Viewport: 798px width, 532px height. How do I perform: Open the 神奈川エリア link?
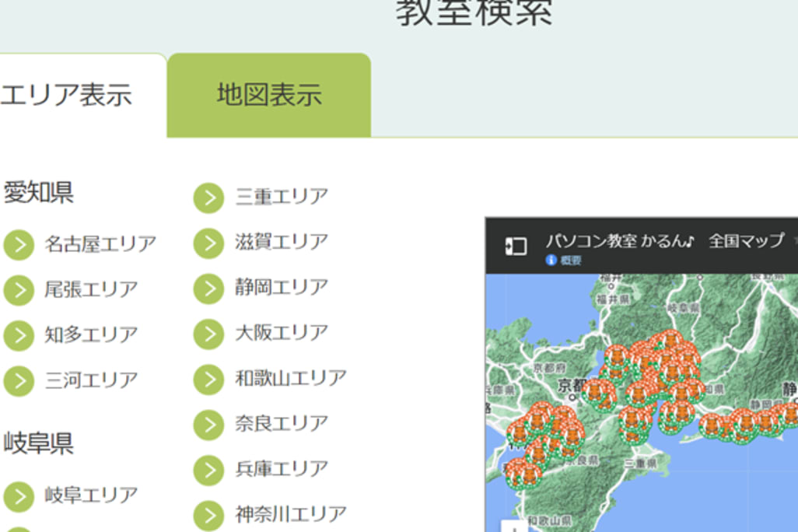click(x=291, y=514)
